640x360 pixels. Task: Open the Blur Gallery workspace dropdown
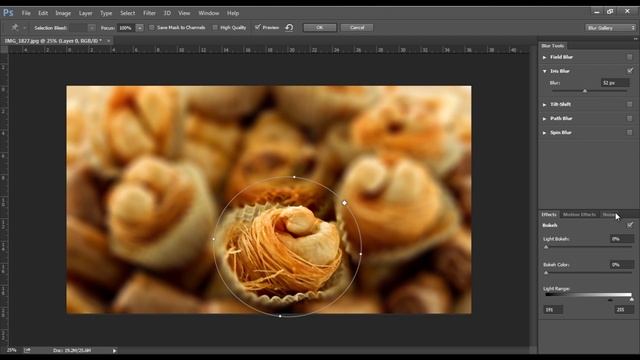(x=611, y=28)
